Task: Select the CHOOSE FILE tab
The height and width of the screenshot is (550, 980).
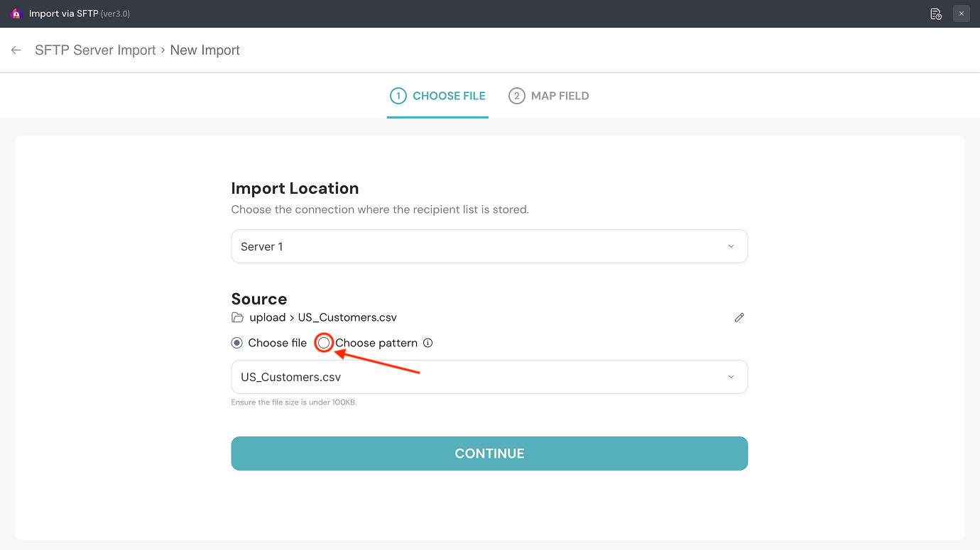Action: (x=449, y=96)
